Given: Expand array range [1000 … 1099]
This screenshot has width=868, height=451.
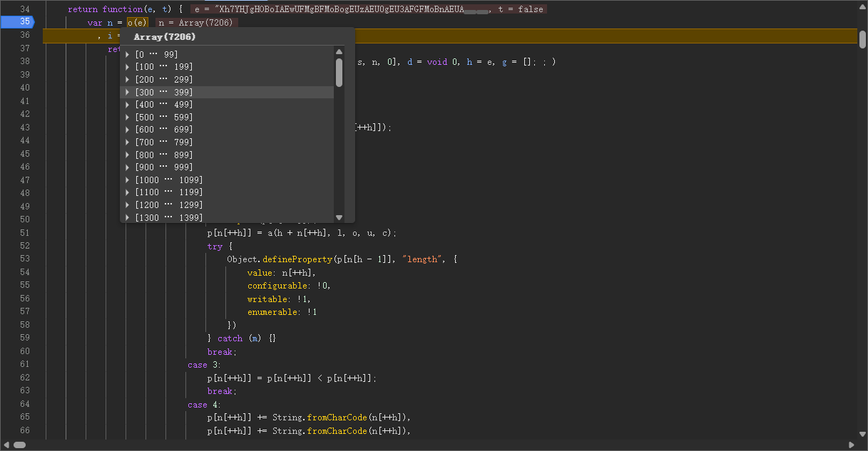Looking at the screenshot, I should coord(128,180).
